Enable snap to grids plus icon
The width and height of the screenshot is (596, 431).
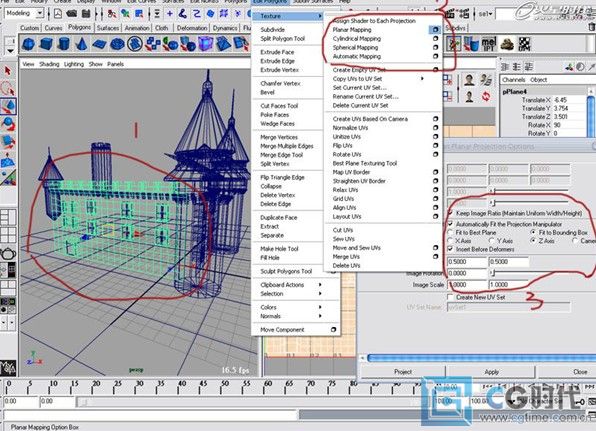[170, 14]
